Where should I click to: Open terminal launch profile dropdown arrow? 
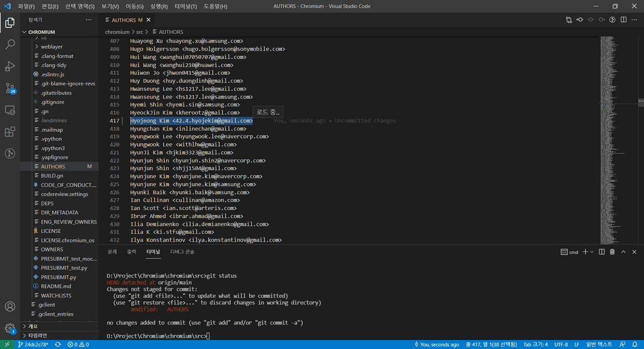click(x=591, y=251)
